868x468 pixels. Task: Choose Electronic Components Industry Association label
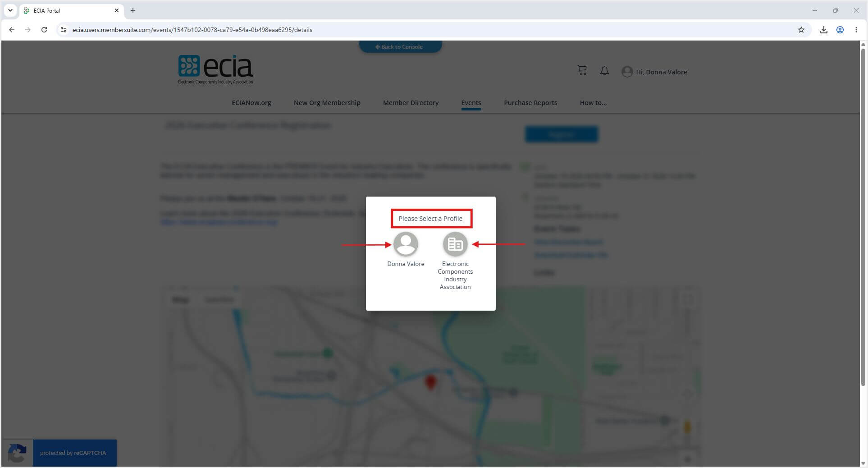(455, 275)
